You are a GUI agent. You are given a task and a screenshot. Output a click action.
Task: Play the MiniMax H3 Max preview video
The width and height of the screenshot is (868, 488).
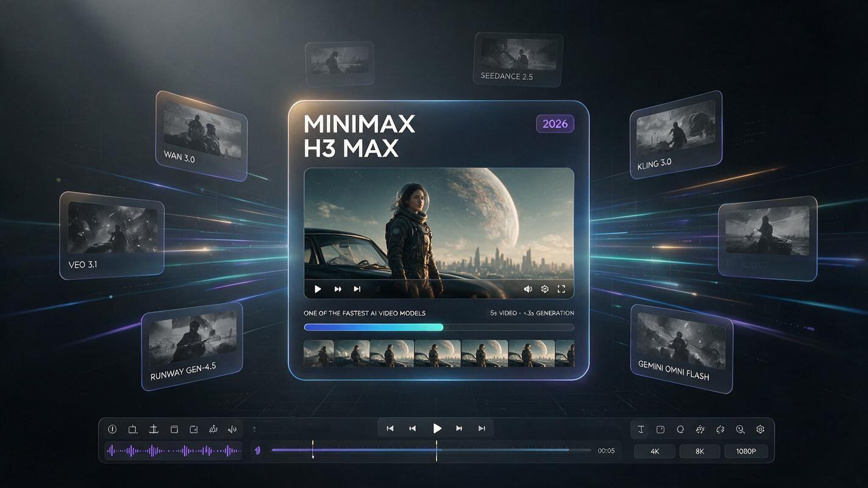[x=318, y=289]
